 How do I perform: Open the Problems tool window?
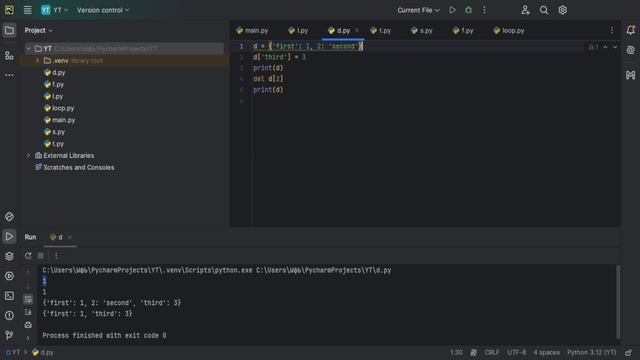[x=9, y=315]
